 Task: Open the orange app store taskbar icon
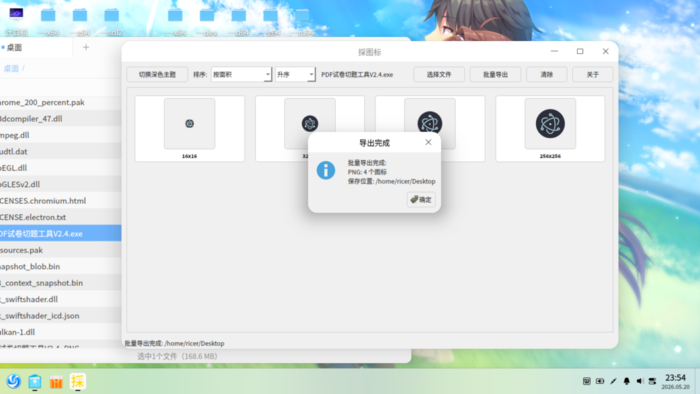tap(56, 382)
